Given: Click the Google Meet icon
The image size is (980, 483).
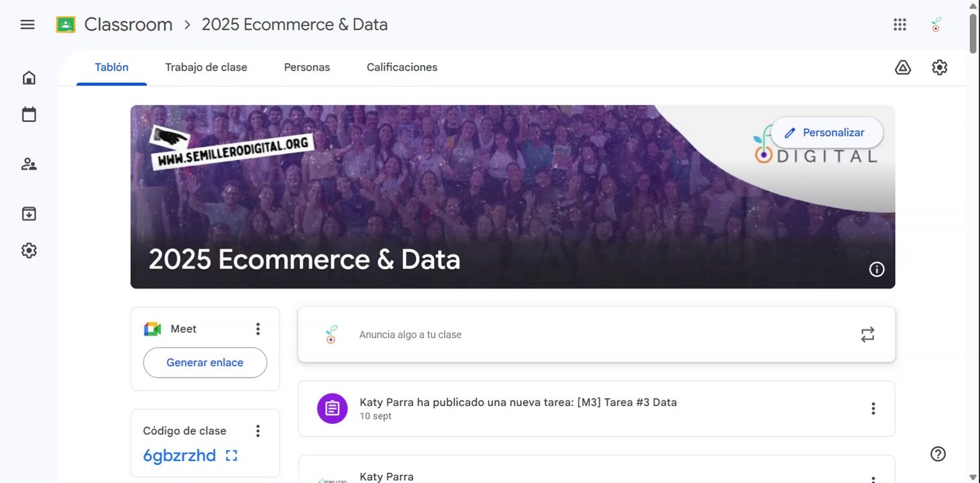Looking at the screenshot, I should (x=152, y=329).
